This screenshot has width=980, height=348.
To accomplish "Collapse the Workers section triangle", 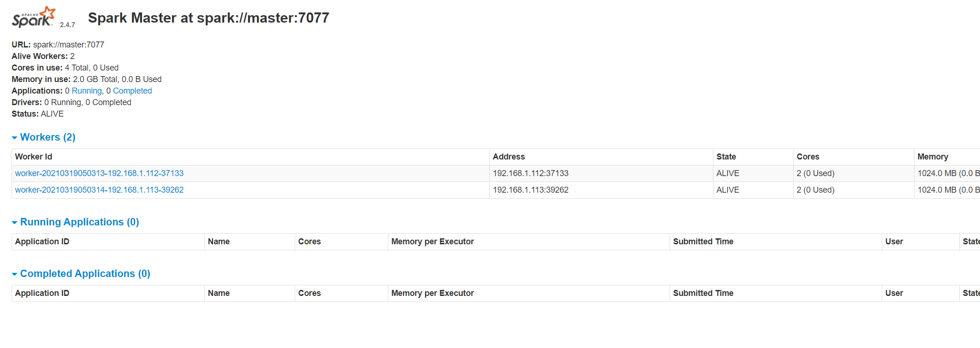I will click(15, 137).
